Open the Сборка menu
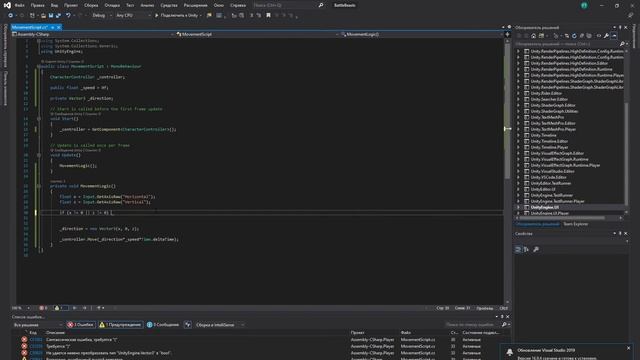 click(x=91, y=5)
